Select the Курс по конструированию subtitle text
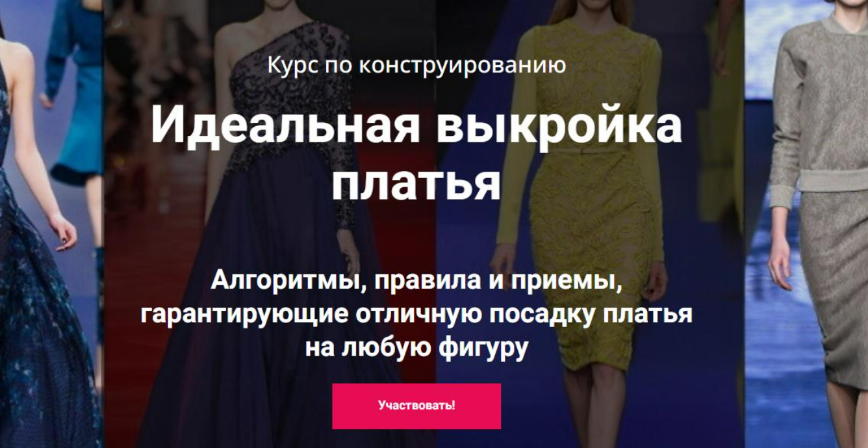This screenshot has width=868, height=448. click(416, 65)
